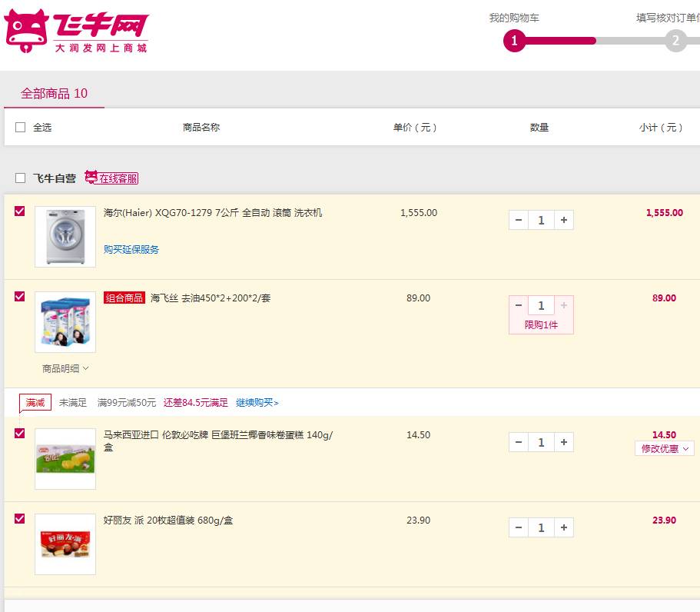
Task: Click the washing machine thumbnail
Action: point(65,237)
